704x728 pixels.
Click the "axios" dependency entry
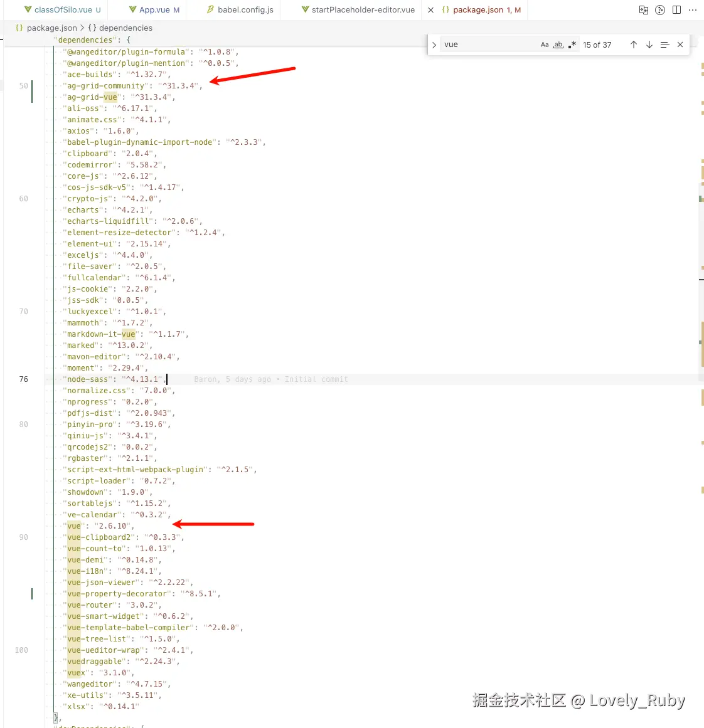tap(101, 131)
